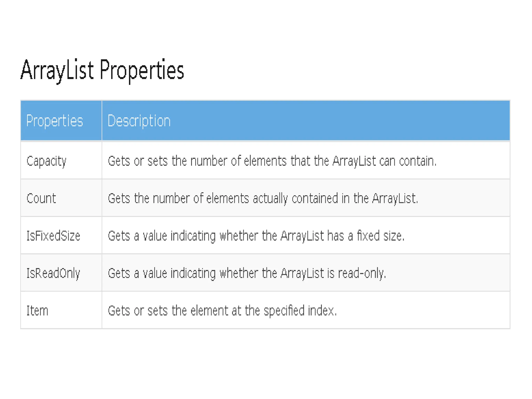The height and width of the screenshot is (399, 532).
Task: Click the Count description text
Action: point(263,198)
